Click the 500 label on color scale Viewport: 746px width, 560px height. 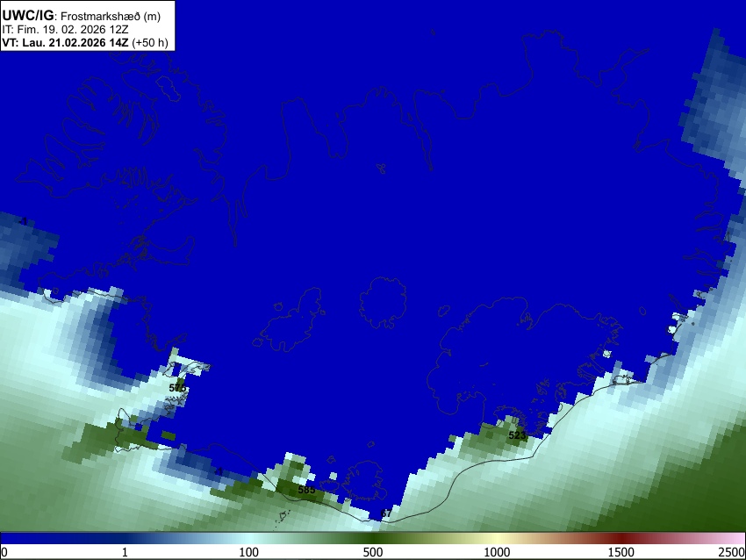tap(373, 552)
